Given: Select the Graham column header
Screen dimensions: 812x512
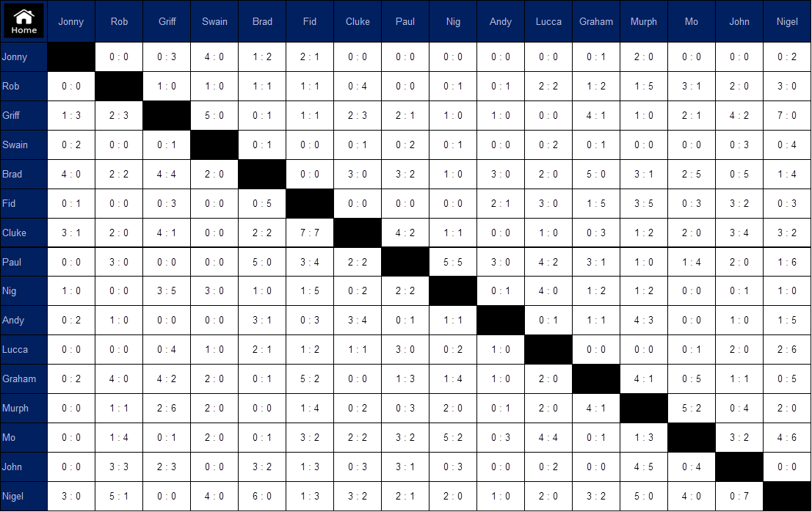Looking at the screenshot, I should [596, 21].
